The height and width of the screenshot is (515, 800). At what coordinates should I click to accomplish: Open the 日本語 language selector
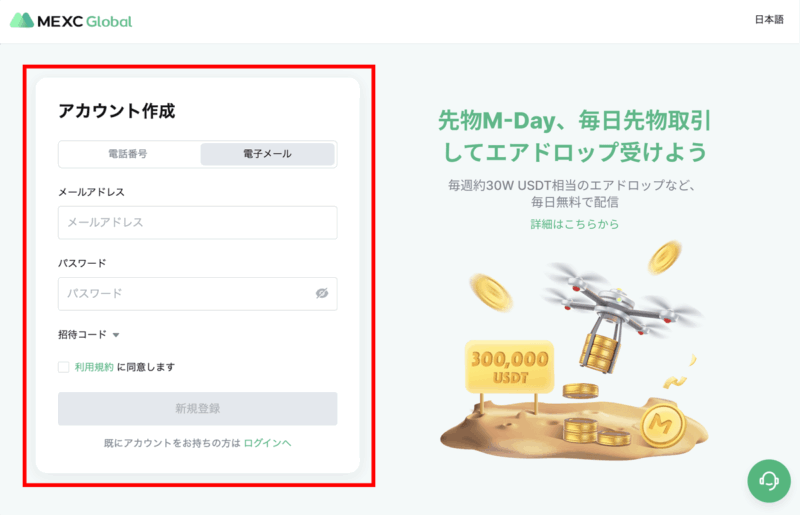click(769, 20)
